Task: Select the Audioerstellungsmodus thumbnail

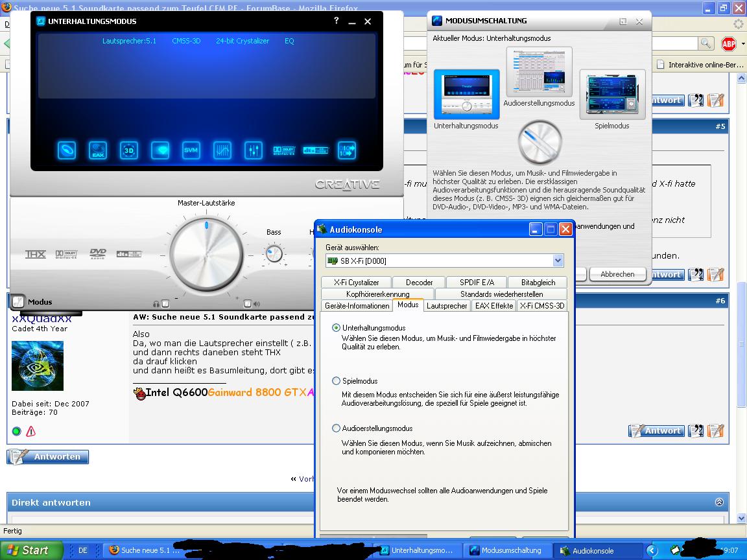Action: (x=539, y=73)
